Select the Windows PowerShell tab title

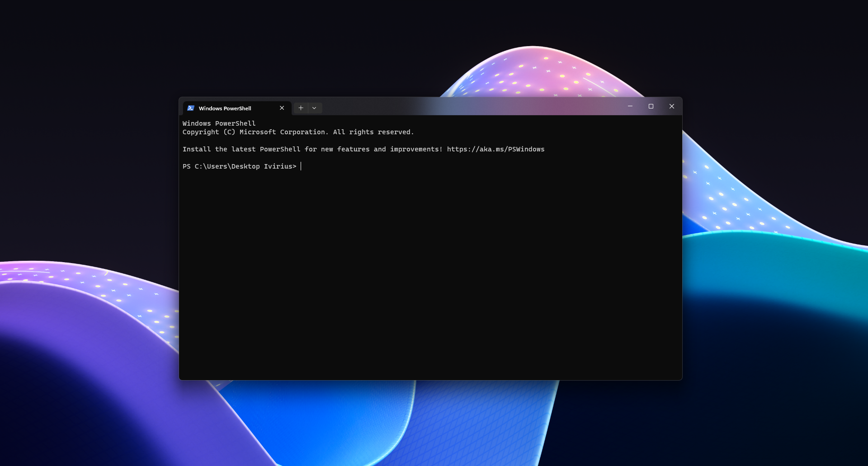click(226, 108)
